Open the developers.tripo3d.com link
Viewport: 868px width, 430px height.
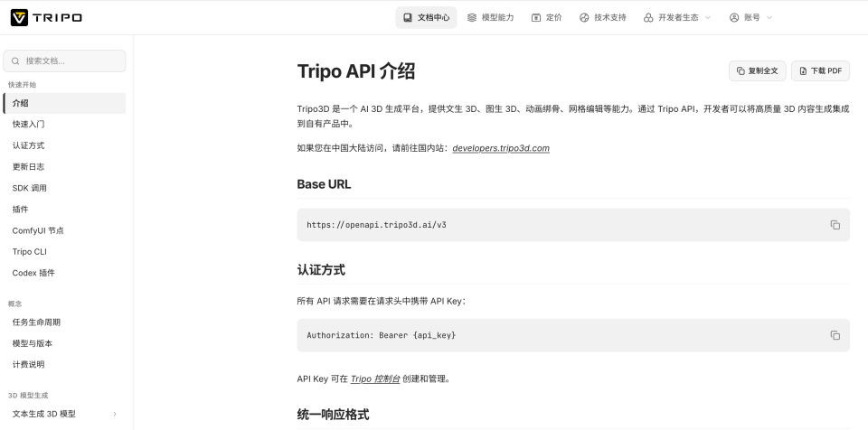pos(501,148)
